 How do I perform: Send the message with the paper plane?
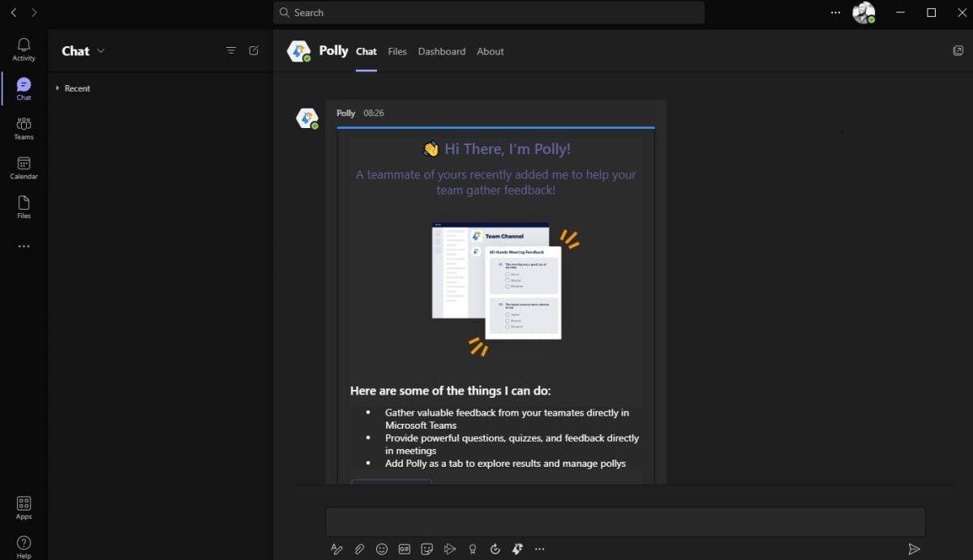[915, 547]
